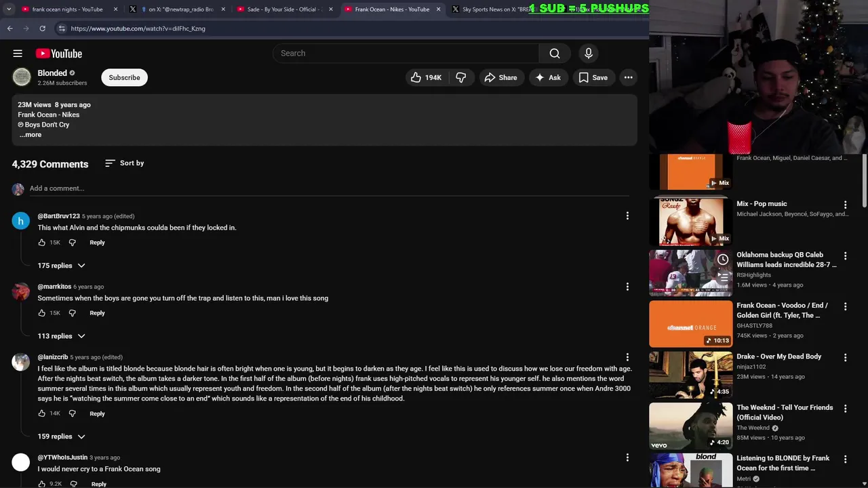
Task: Open Oklahoma backup QB Caleb Williams video
Action: point(787,260)
